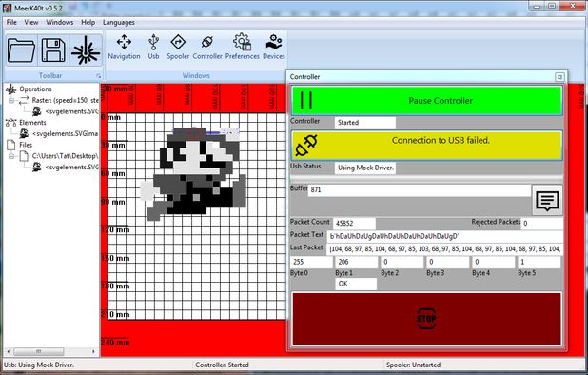The width and height of the screenshot is (588, 375).
Task: Select the Files tree node icon
Action: coord(11,145)
